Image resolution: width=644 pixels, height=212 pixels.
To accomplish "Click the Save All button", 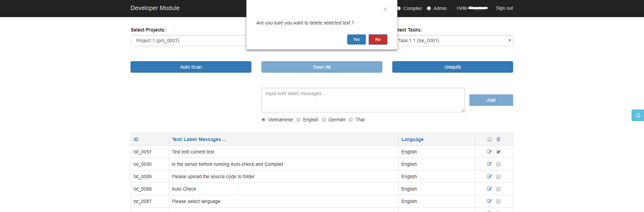I will tap(321, 67).
